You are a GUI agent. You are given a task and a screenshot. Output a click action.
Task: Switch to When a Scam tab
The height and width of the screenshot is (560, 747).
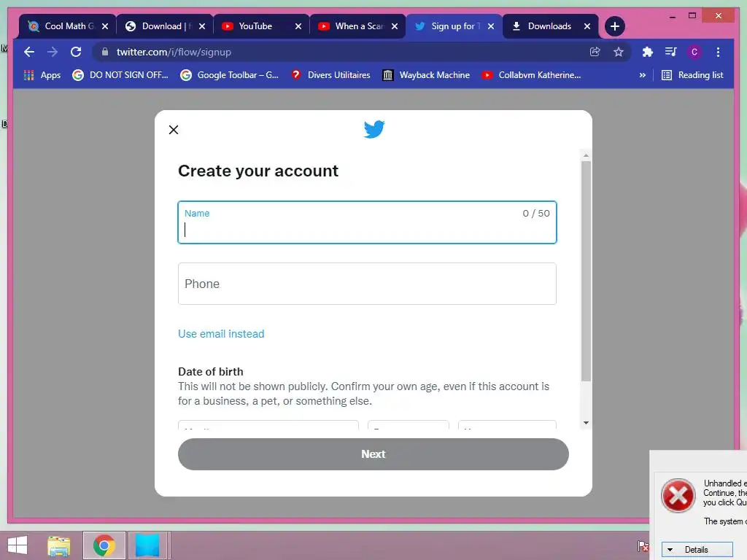point(357,26)
